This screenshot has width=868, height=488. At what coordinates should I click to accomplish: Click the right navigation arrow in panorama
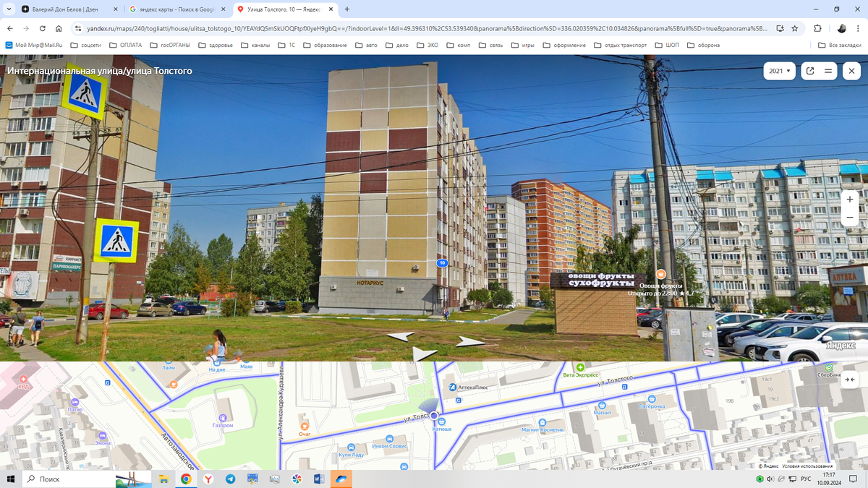pyautogui.click(x=470, y=341)
